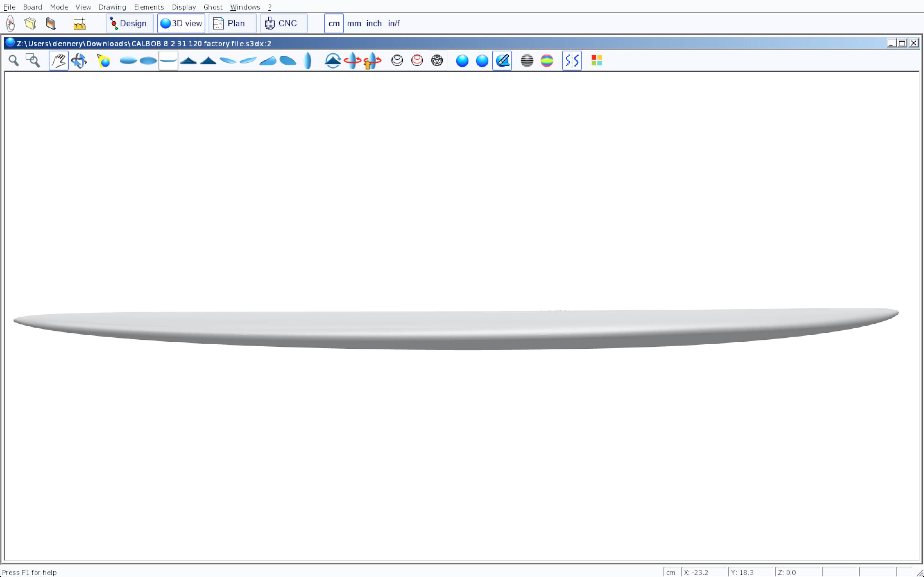The image size is (924, 577).
Task: Open the Ghost menu
Action: [213, 7]
